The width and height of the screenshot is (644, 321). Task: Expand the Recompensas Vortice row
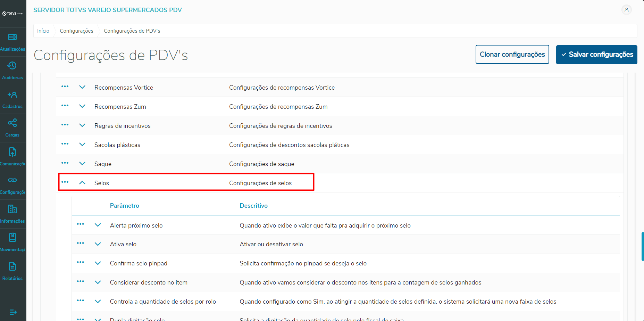pos(82,87)
